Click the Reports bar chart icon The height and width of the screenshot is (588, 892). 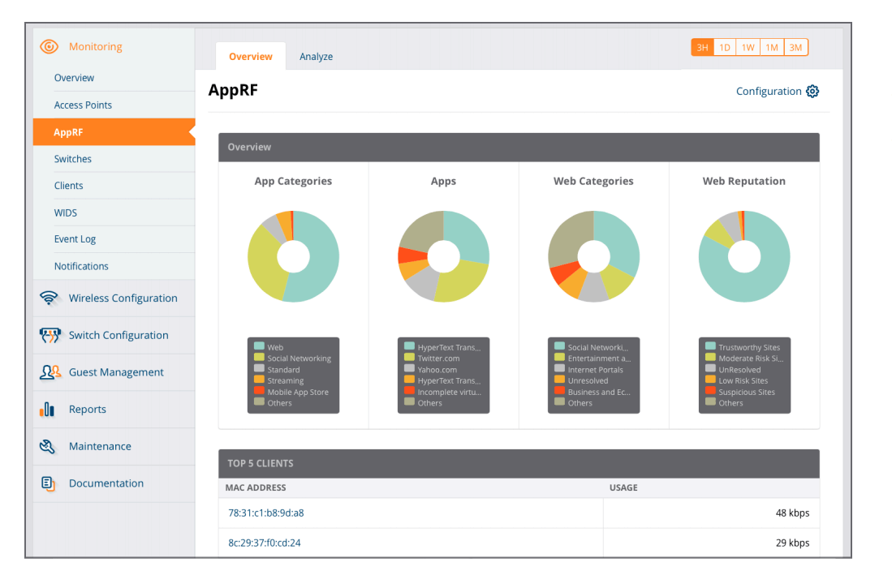(48, 410)
